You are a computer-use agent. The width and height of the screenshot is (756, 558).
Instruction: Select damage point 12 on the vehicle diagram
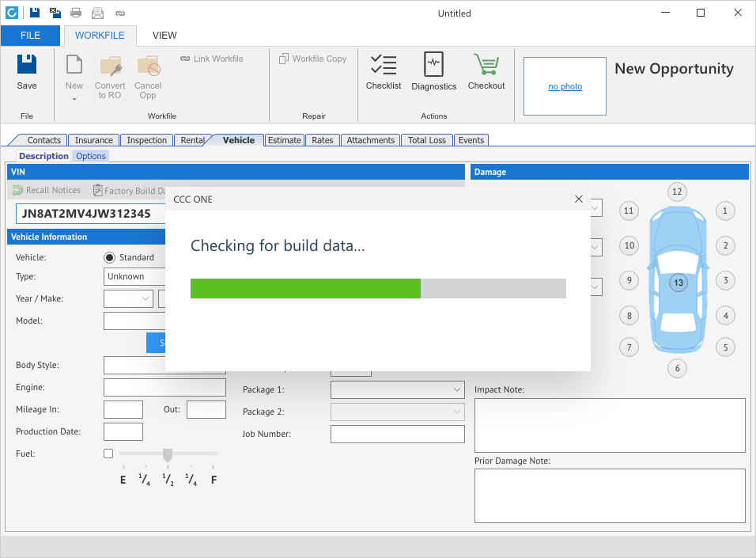point(677,192)
